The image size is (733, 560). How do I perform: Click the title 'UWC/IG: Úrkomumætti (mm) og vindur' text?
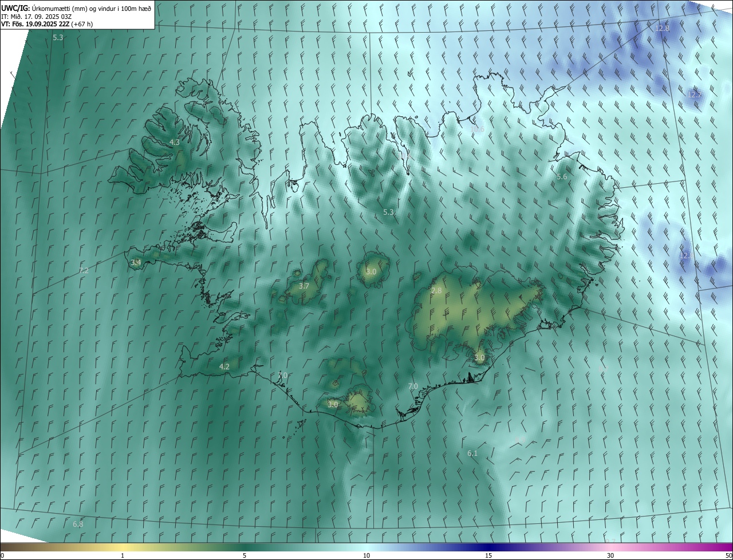pyautogui.click(x=76, y=8)
